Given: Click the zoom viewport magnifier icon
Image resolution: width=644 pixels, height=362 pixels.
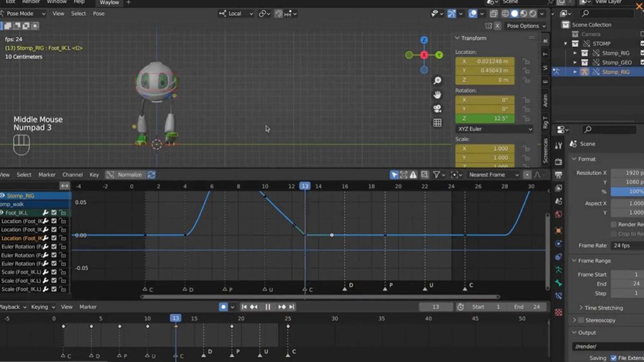Looking at the screenshot, I should pos(438,80).
